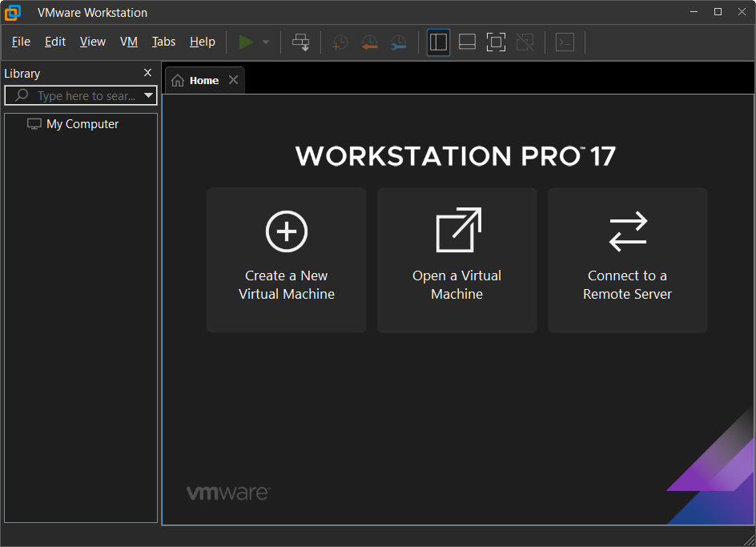The image size is (756, 547).
Task: Click the library search magnifier icon
Action: click(22, 95)
